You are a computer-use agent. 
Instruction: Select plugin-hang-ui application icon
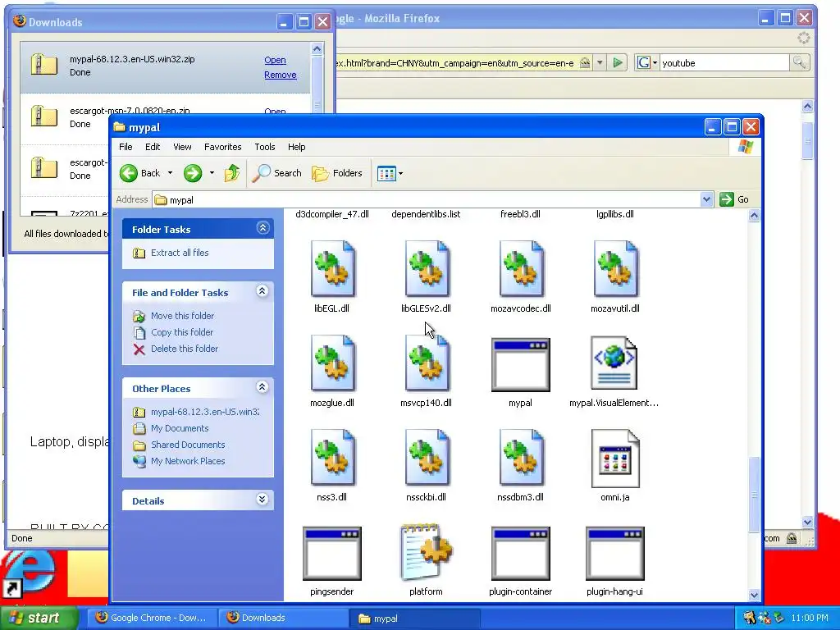[615, 554]
